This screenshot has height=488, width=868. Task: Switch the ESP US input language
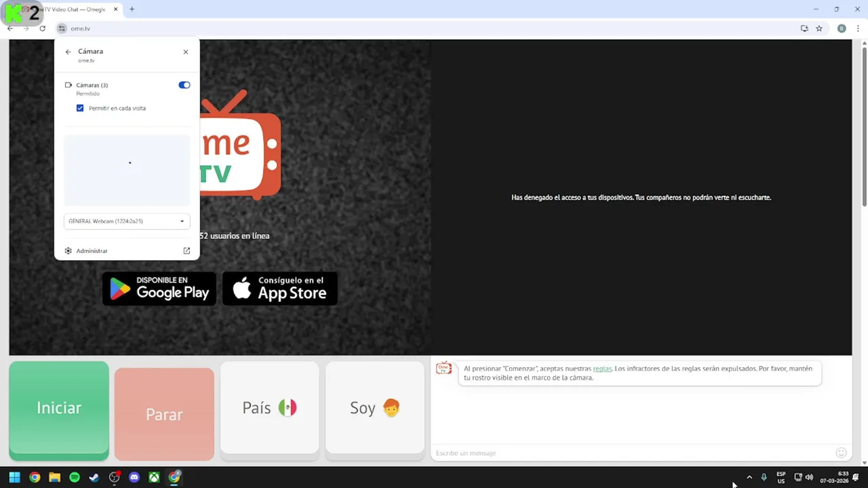click(x=781, y=477)
